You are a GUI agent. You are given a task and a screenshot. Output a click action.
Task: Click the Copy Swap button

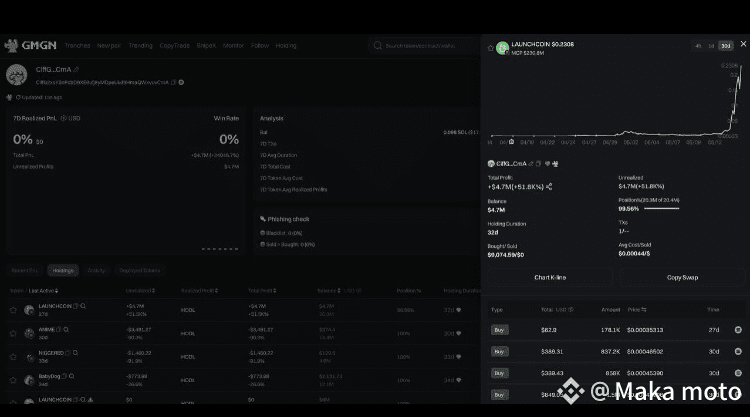click(x=682, y=277)
